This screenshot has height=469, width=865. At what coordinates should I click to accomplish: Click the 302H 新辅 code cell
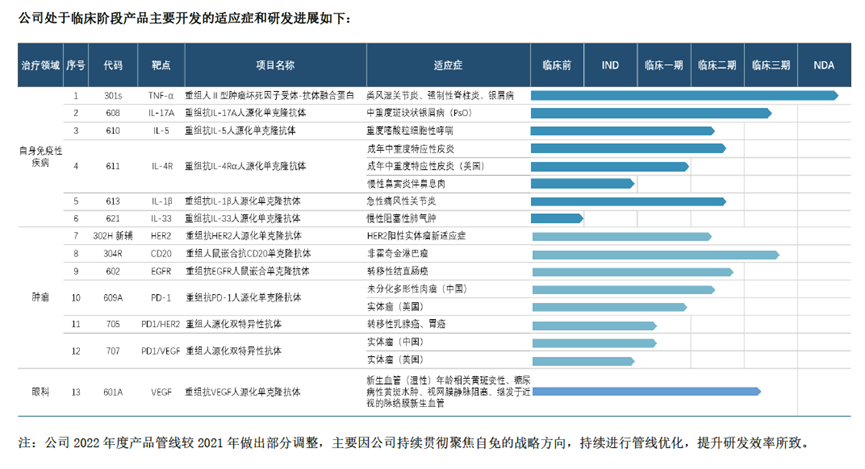(x=113, y=236)
